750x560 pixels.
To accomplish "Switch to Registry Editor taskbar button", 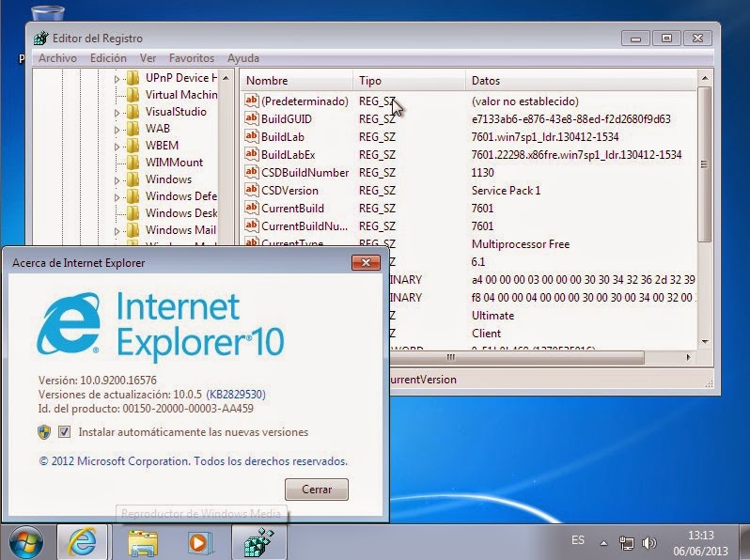I will 258,542.
